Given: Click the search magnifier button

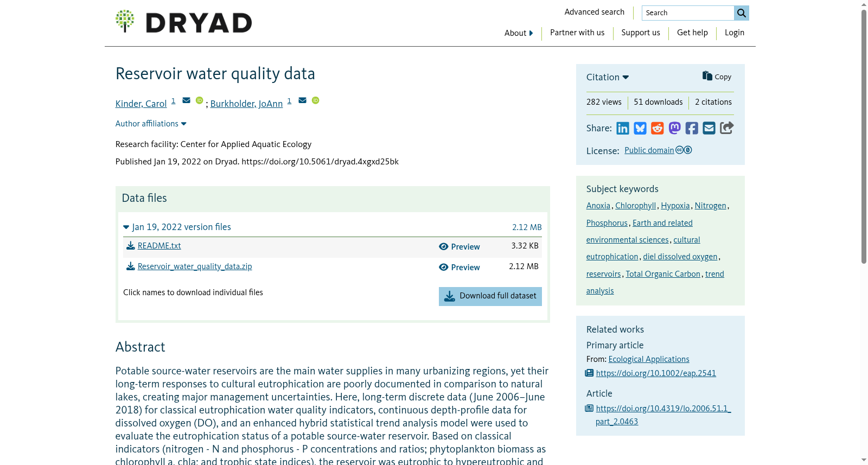Looking at the screenshot, I should pyautogui.click(x=742, y=13).
